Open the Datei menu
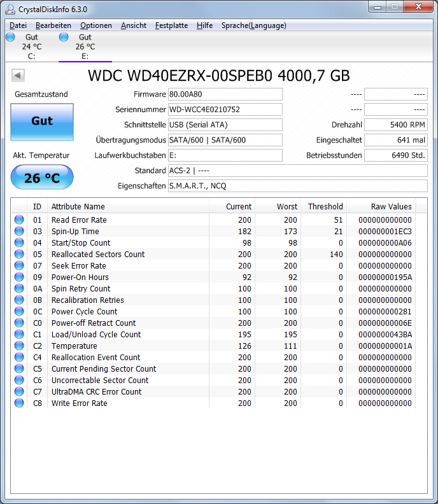Image resolution: width=438 pixels, height=504 pixels. (x=18, y=25)
